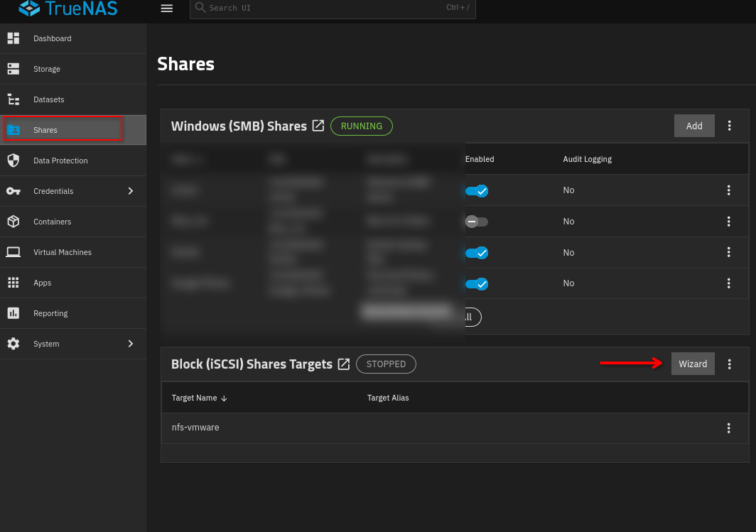Open options for third SMB share row
Viewport: 756px width, 532px height.
728,252
